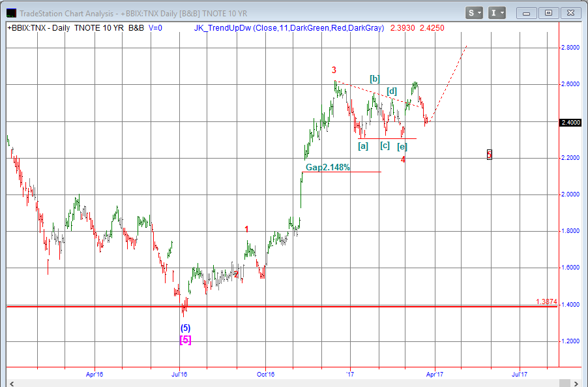Select the 2.4250 indicator value
Image resolution: width=588 pixels, height=387 pixels.
[x=432, y=28]
